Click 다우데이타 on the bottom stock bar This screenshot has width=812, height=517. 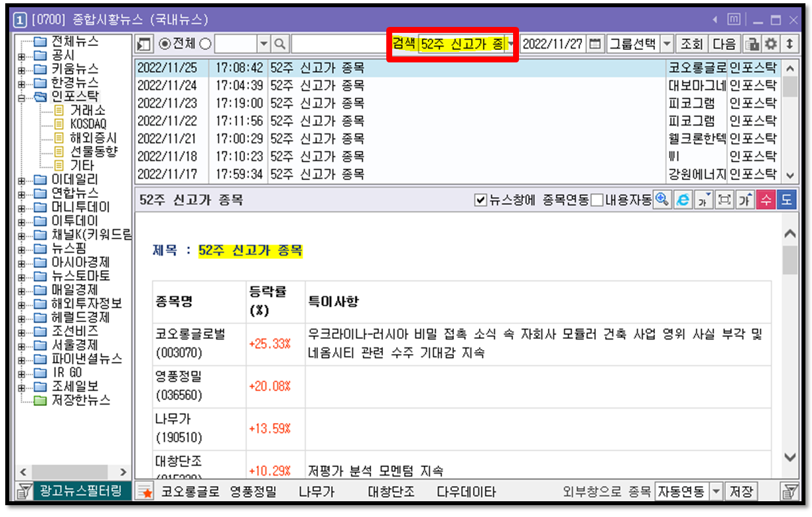[466, 492]
